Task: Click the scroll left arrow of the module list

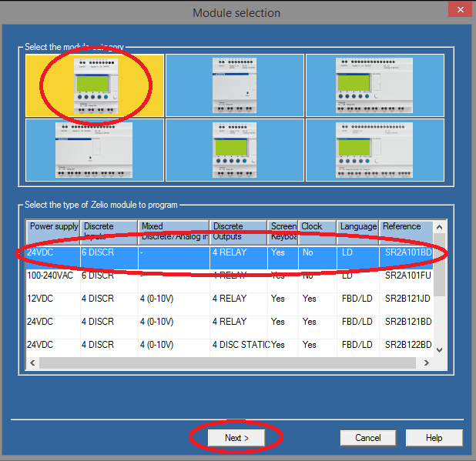Action: tap(32, 362)
